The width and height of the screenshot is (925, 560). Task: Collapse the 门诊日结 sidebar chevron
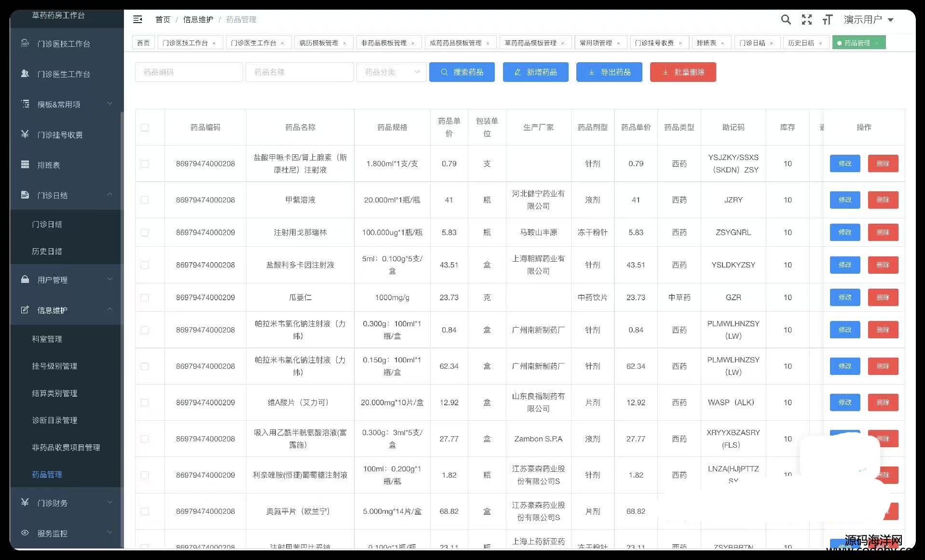point(109,194)
